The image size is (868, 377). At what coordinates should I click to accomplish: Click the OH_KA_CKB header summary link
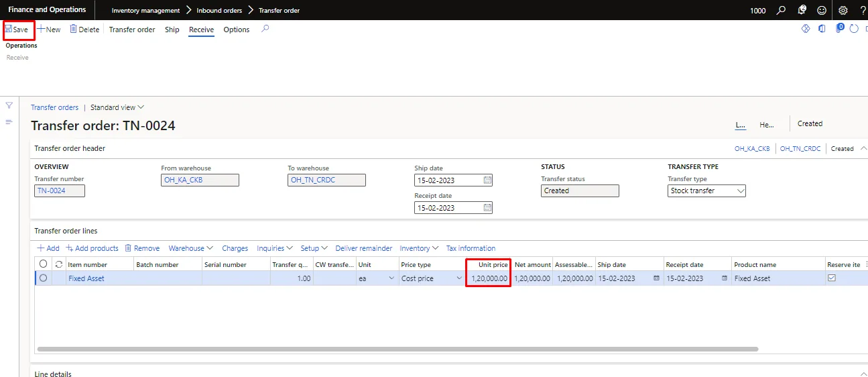752,149
